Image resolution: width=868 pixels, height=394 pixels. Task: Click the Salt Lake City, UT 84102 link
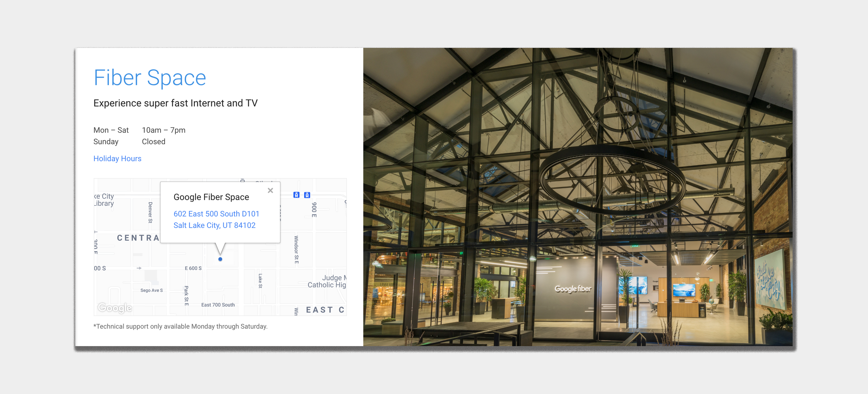coord(214,225)
